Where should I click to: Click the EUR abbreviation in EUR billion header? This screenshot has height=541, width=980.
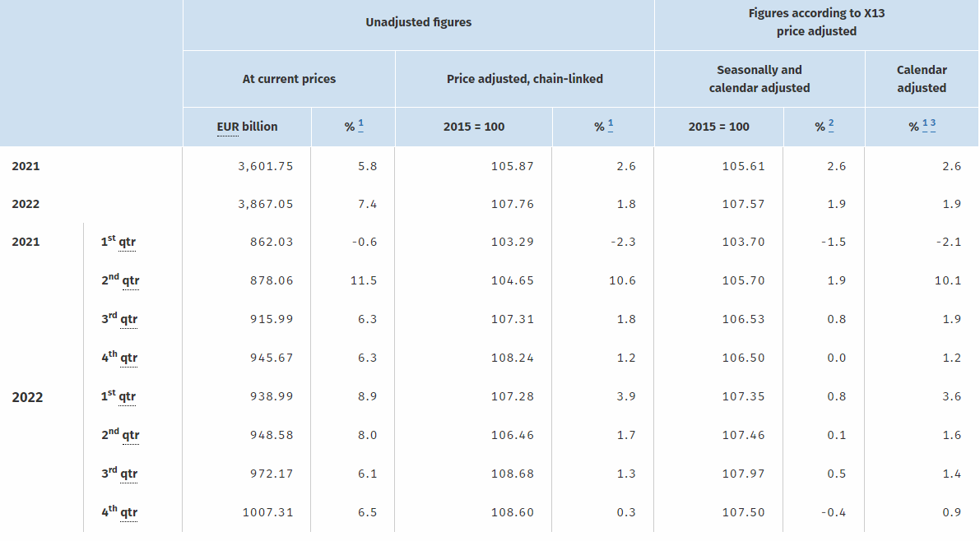(228, 127)
